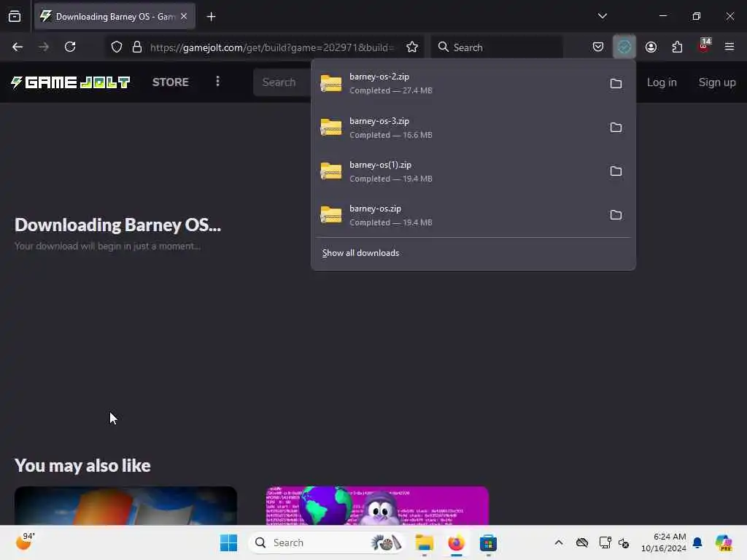The width and height of the screenshot is (747, 560).
Task: Open clock and date 6:24 AM
Action: [x=663, y=542]
